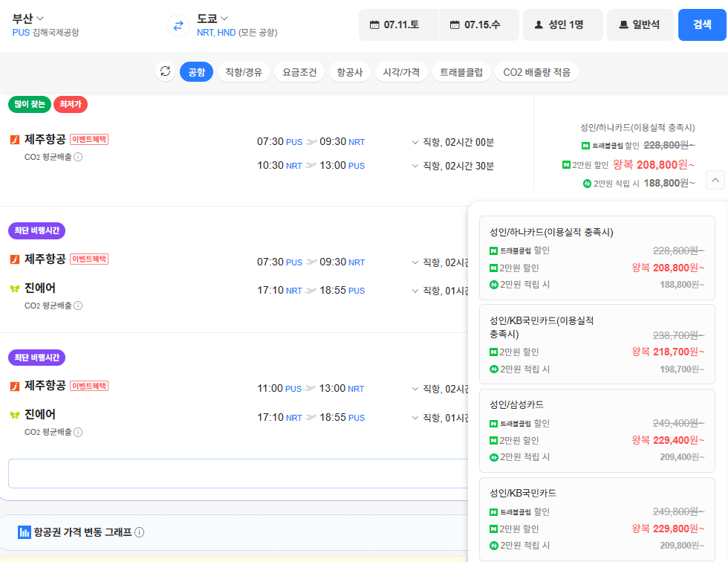Select the 시각/가격 filter tab

point(401,72)
